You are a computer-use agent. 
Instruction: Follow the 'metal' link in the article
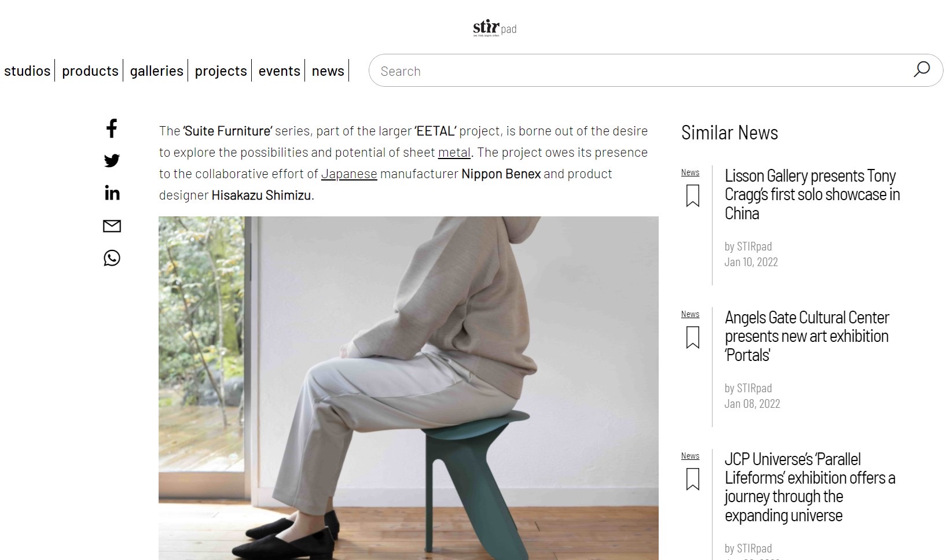point(454,152)
